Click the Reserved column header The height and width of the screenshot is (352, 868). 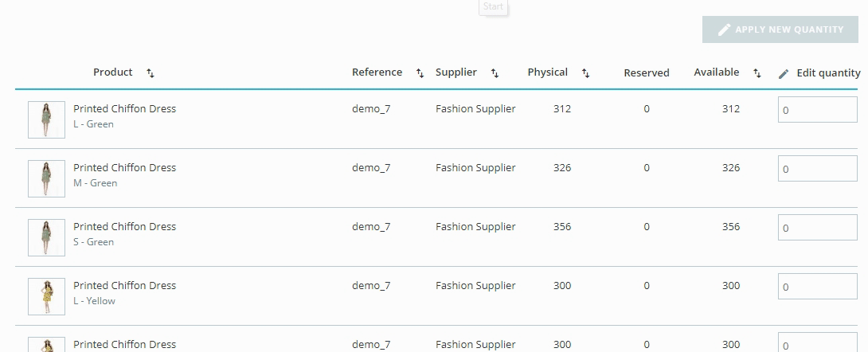pos(646,73)
